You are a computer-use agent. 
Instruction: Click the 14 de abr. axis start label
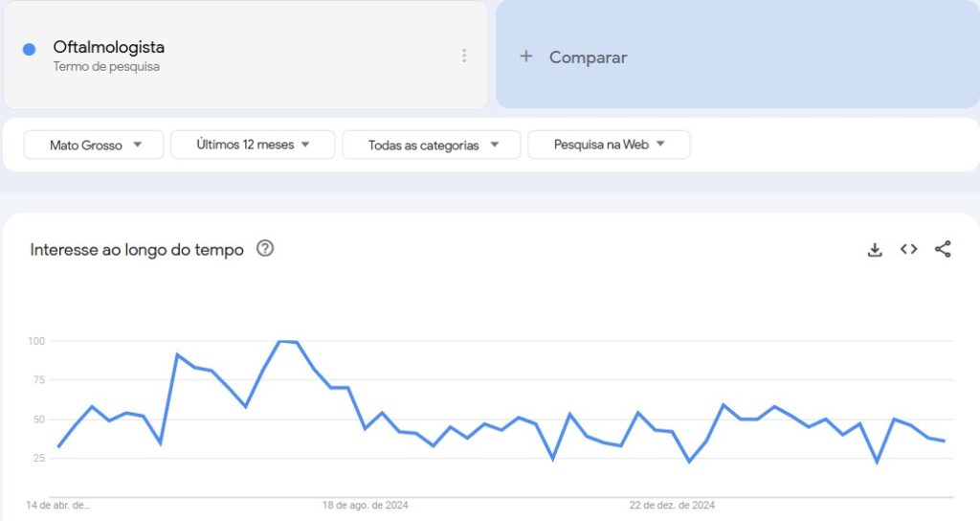click(57, 505)
